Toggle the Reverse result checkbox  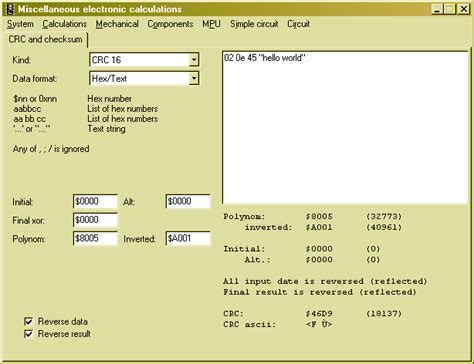coord(29,334)
